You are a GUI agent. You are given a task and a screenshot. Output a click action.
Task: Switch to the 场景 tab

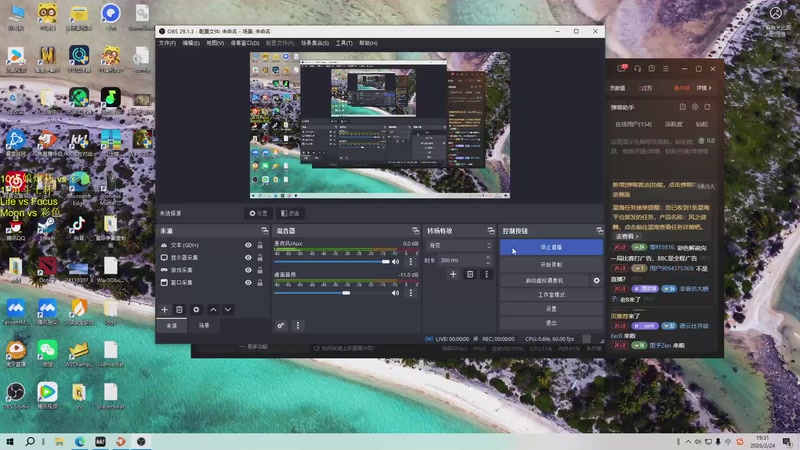(204, 326)
